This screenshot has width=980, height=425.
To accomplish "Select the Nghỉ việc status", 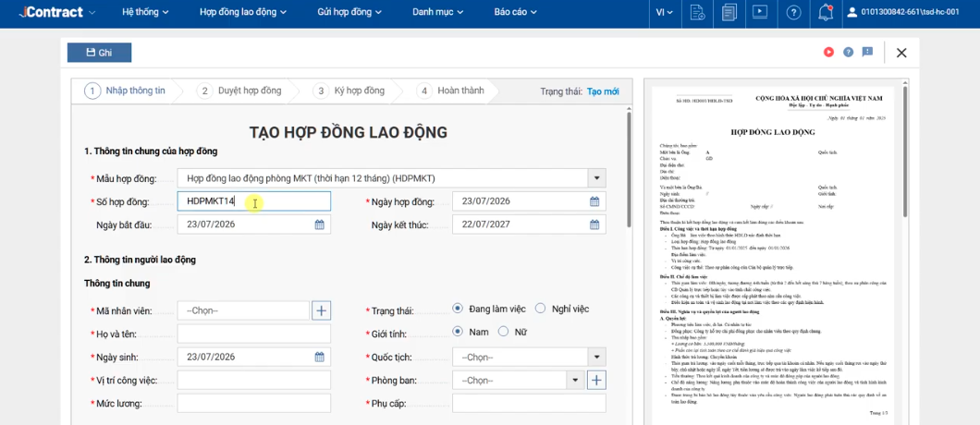I will pyautogui.click(x=541, y=309).
